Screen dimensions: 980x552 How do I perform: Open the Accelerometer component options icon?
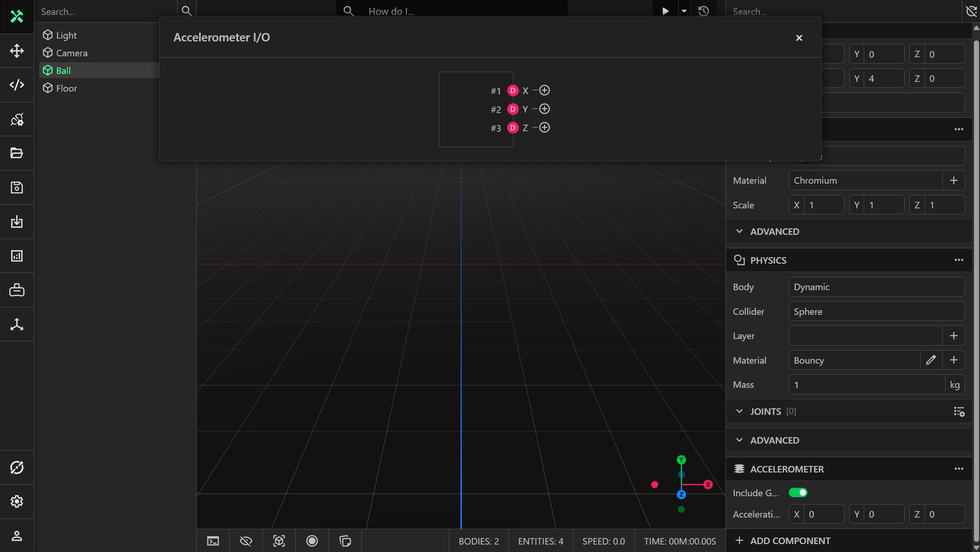pos(959,469)
